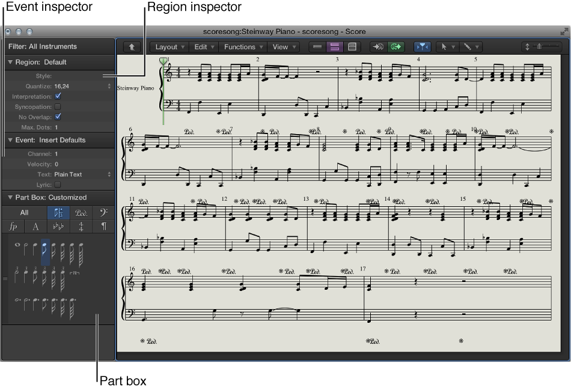This screenshot has height=392, width=571.
Task: Open the Functions menu
Action: [x=243, y=46]
